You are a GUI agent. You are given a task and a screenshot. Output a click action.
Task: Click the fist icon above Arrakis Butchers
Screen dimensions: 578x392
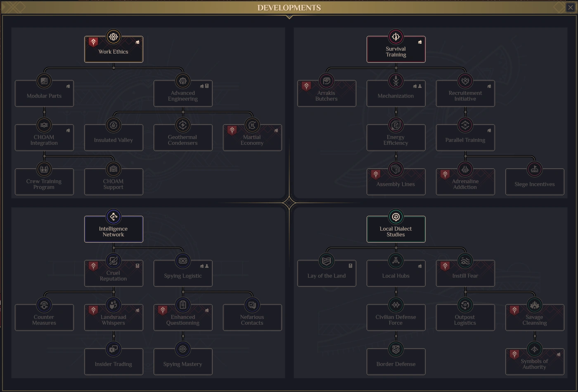(x=327, y=81)
